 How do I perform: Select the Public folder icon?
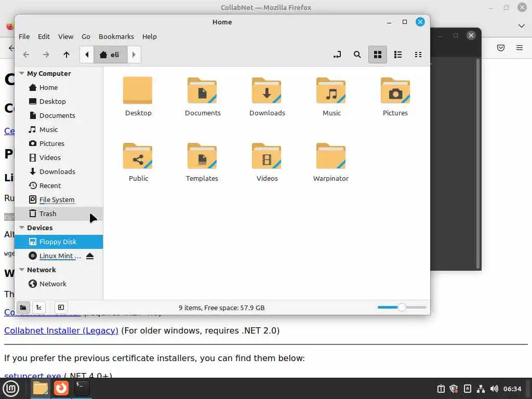pyautogui.click(x=138, y=156)
